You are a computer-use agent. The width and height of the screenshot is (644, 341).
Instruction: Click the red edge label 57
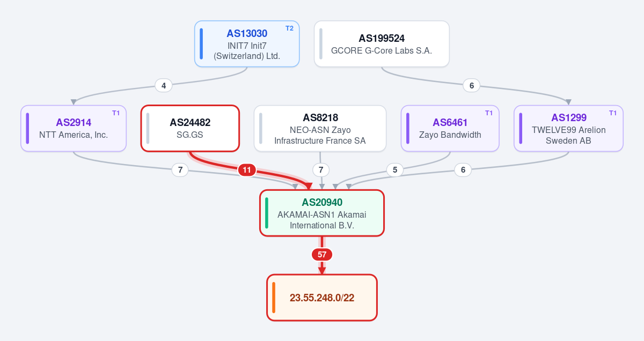coord(322,255)
